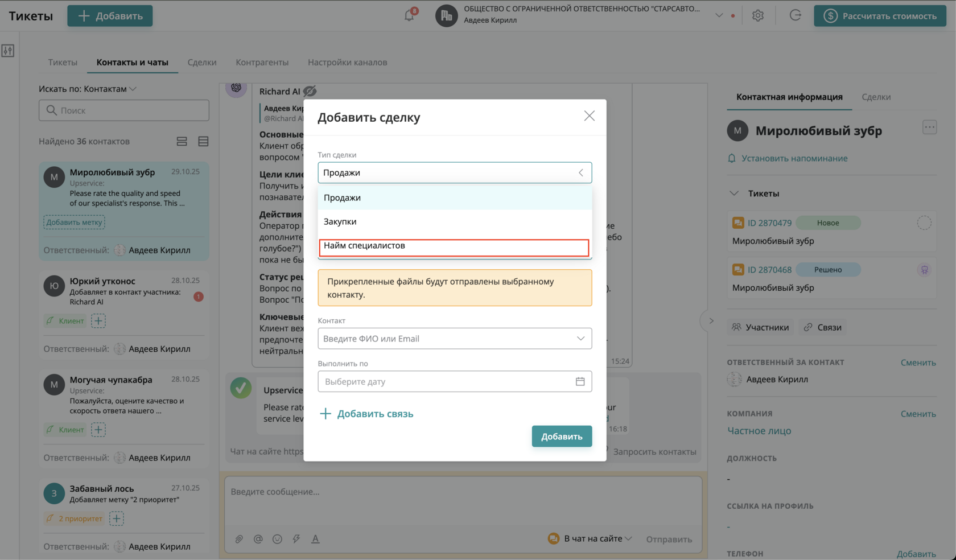Open the notifications bell
The image size is (956, 560).
[409, 15]
